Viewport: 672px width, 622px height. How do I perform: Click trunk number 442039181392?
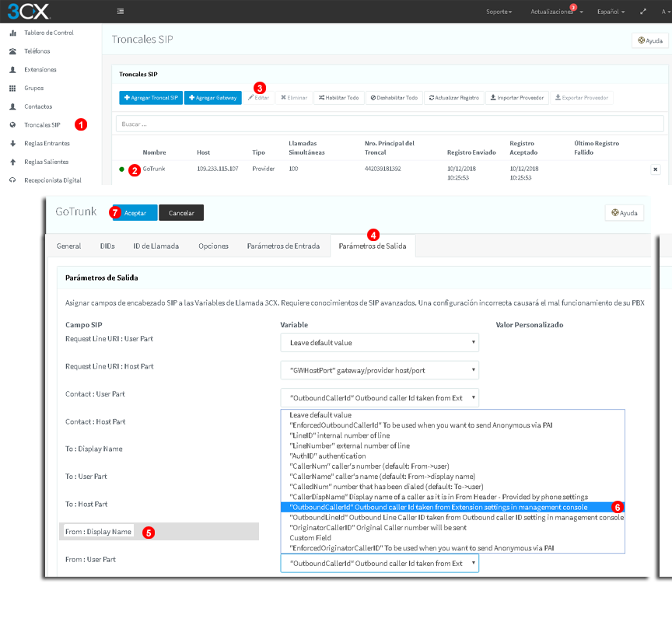(x=383, y=169)
